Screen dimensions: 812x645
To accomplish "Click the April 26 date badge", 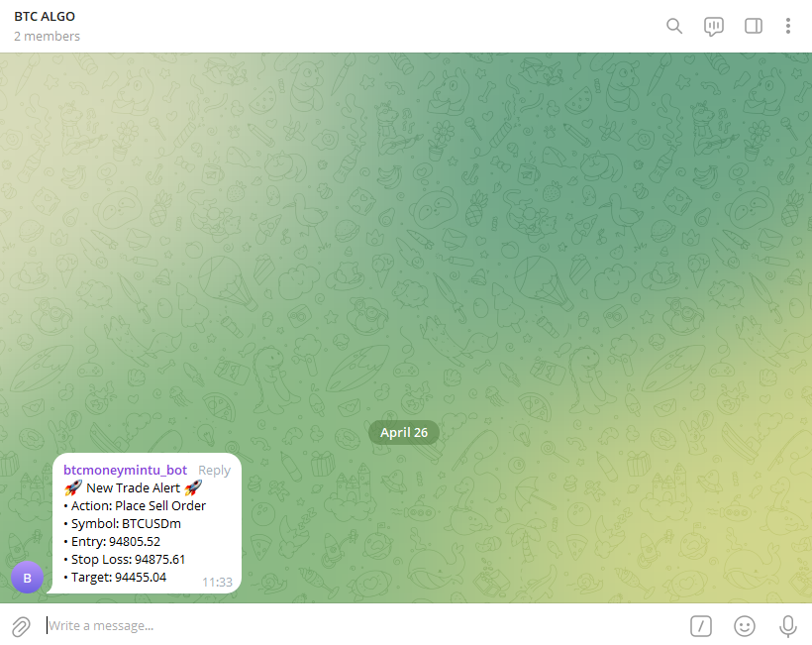I will (404, 433).
